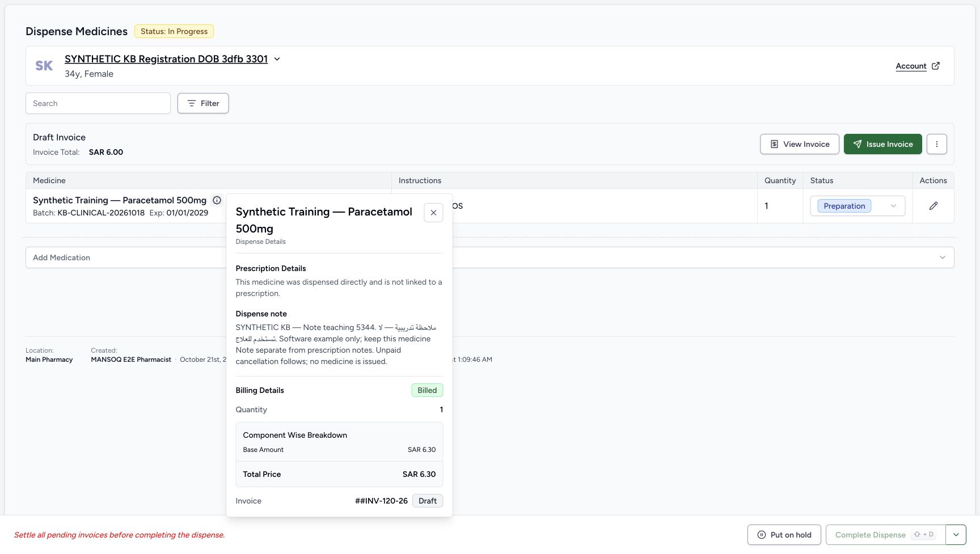The image size is (980, 554).
Task: Click the Main Pharmacy location text
Action: click(49, 360)
